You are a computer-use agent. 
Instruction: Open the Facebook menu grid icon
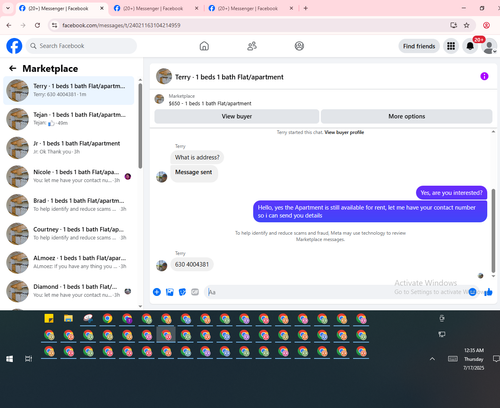pos(451,46)
